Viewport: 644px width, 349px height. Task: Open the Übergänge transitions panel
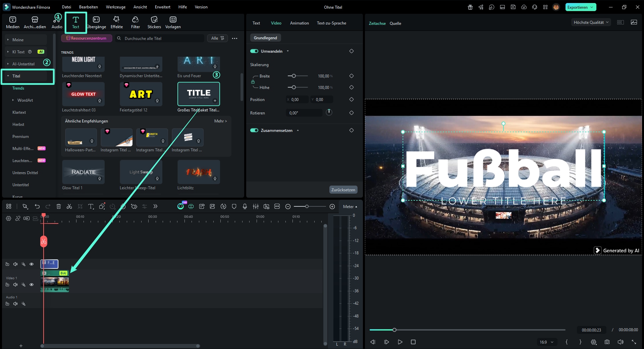click(96, 22)
